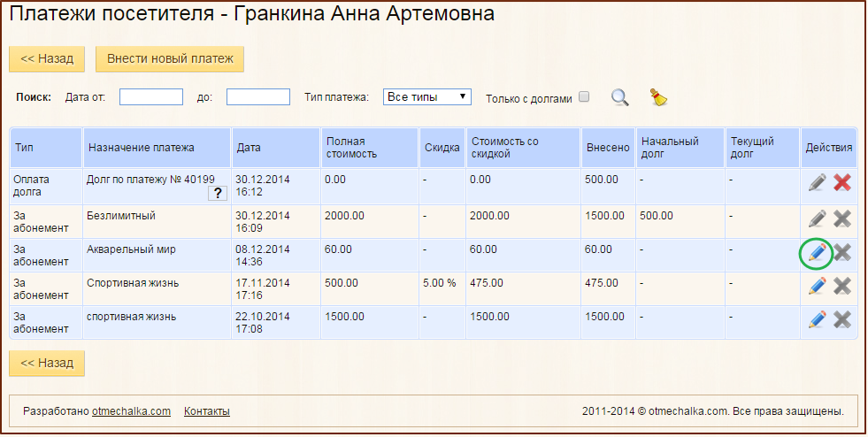Click pencil icon in Безлимитный row

(817, 219)
